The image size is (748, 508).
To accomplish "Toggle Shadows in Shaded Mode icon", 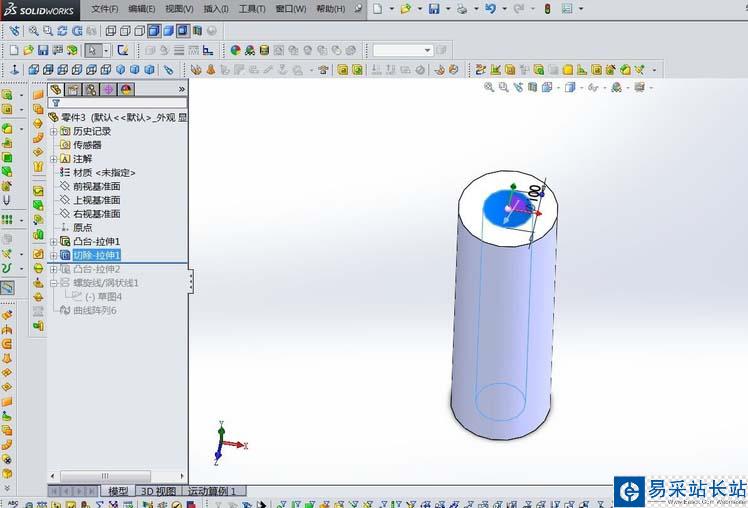I will tap(183, 31).
